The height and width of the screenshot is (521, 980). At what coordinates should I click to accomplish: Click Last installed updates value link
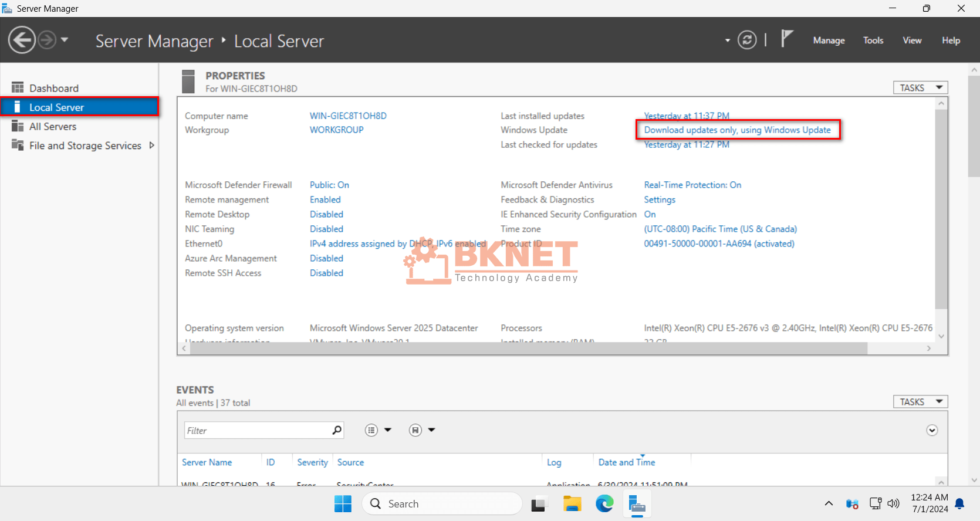tap(687, 116)
